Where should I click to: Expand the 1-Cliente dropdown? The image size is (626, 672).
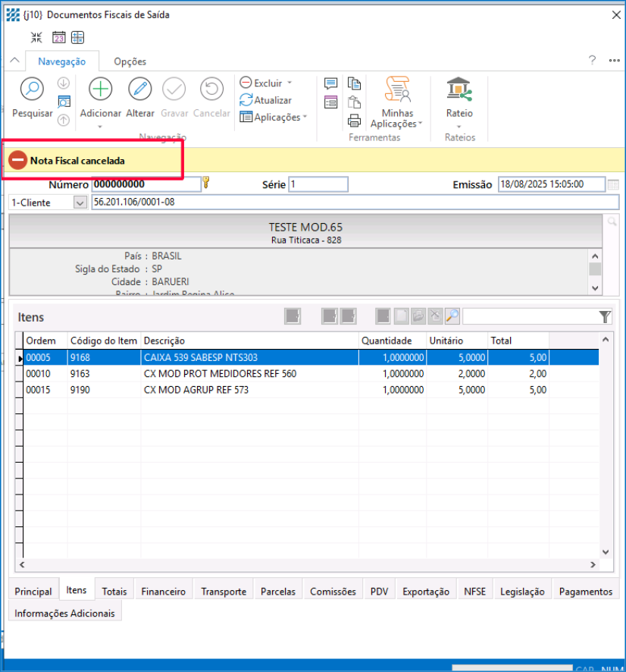pyautogui.click(x=80, y=203)
